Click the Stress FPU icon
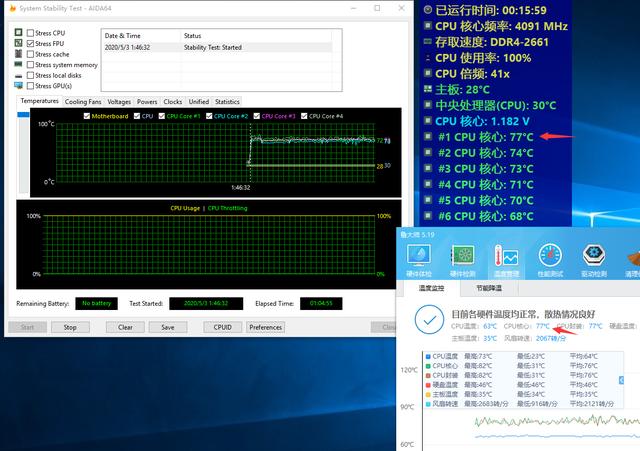This screenshot has height=451, width=640. coord(18,43)
